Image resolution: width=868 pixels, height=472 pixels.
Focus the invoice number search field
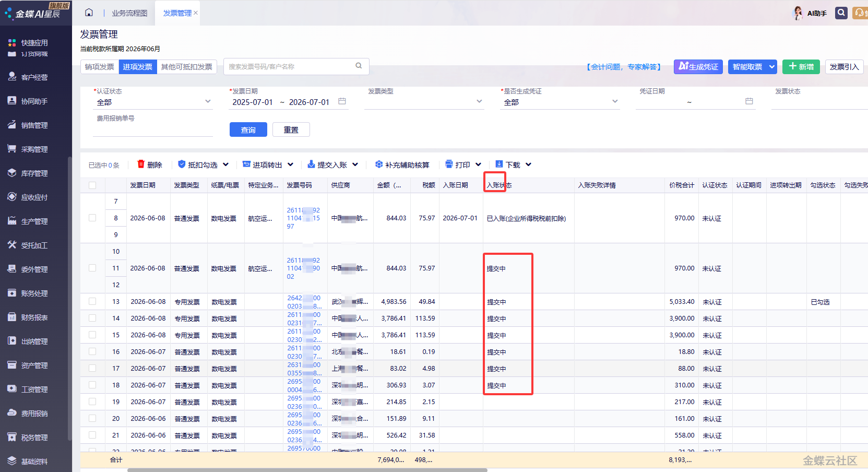click(x=290, y=66)
